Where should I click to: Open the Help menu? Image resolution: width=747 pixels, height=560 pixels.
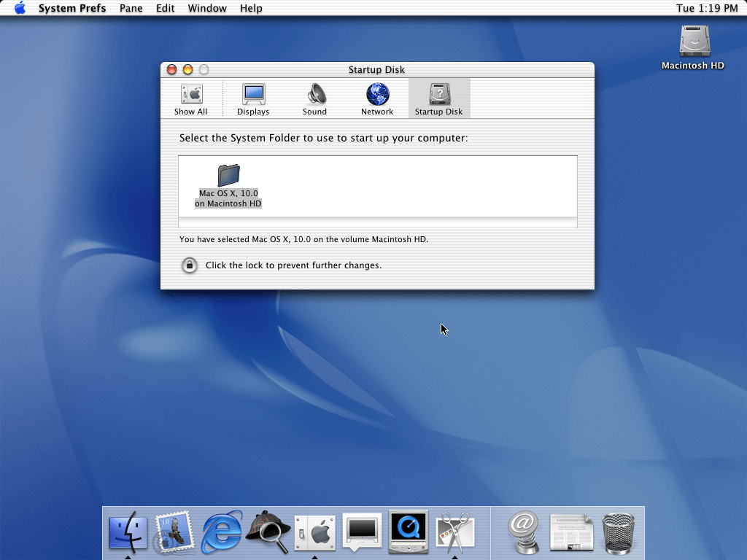point(251,8)
